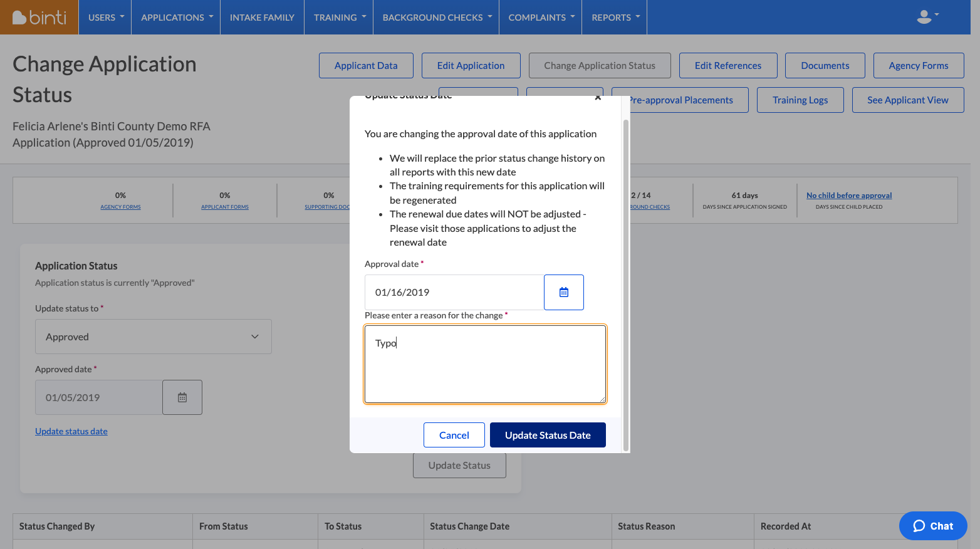
Task: Follow the Update status date link
Action: [71, 431]
